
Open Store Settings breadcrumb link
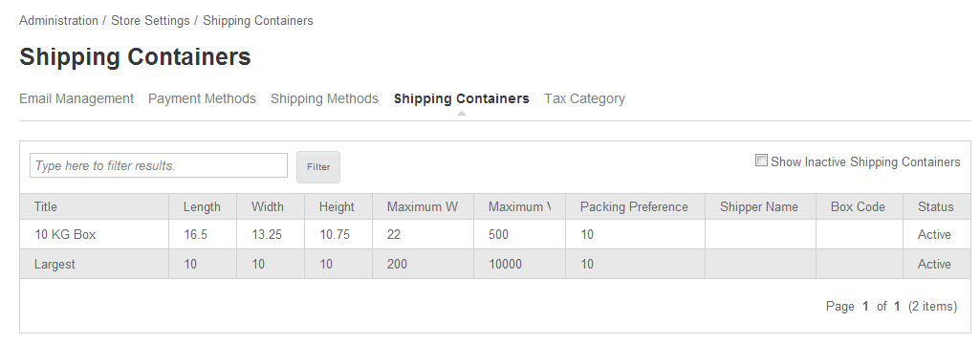(x=150, y=21)
